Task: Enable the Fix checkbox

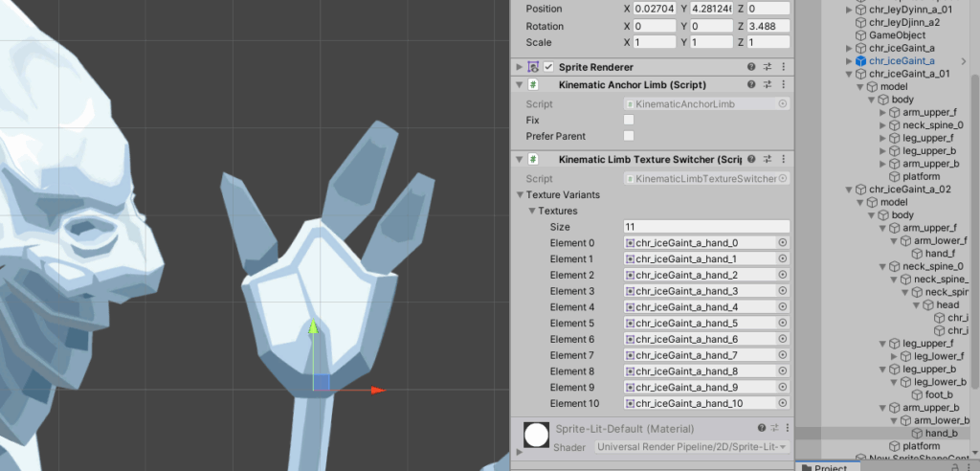Action: click(x=629, y=120)
